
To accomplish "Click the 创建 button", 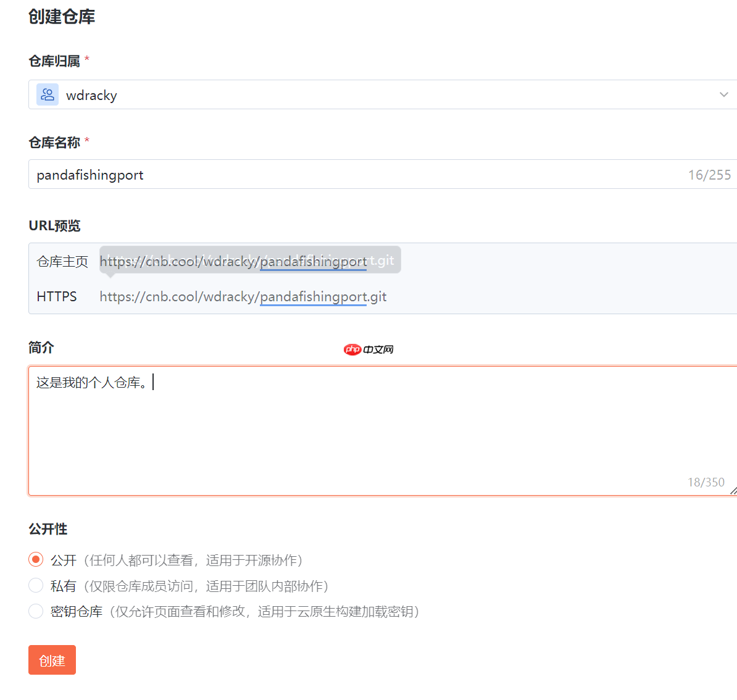I will coord(52,659).
